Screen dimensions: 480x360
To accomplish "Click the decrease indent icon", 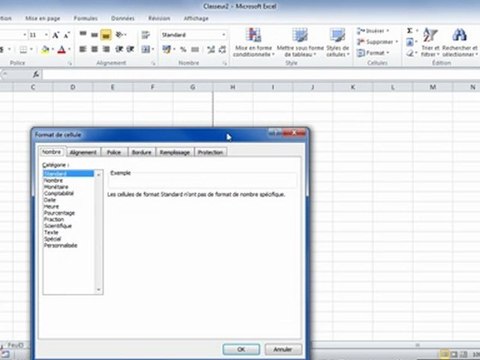I will [119, 49].
